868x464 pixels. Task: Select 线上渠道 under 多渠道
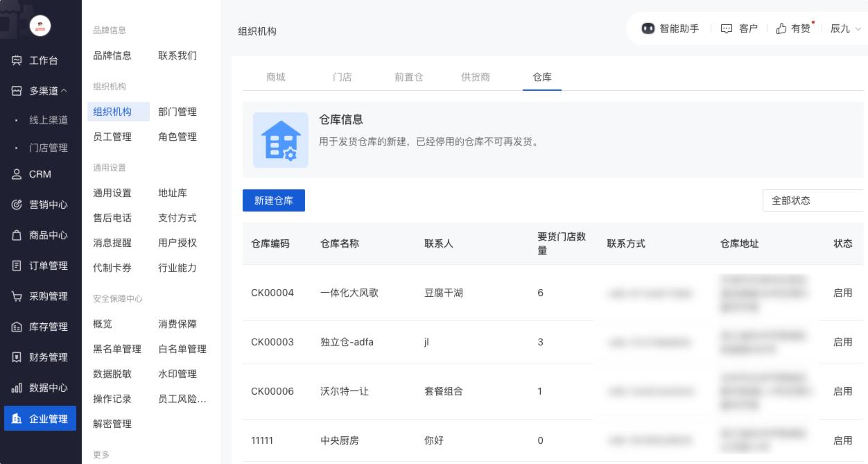[x=48, y=120]
